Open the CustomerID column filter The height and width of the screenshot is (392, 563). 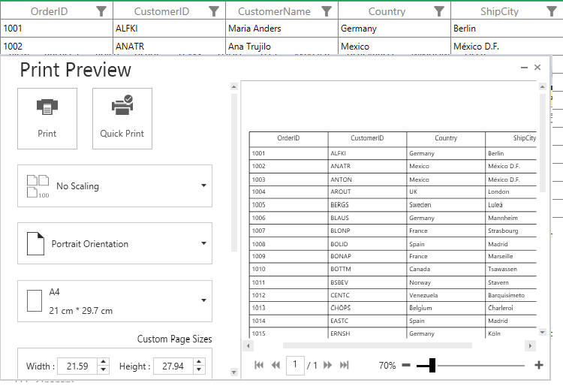pos(214,11)
